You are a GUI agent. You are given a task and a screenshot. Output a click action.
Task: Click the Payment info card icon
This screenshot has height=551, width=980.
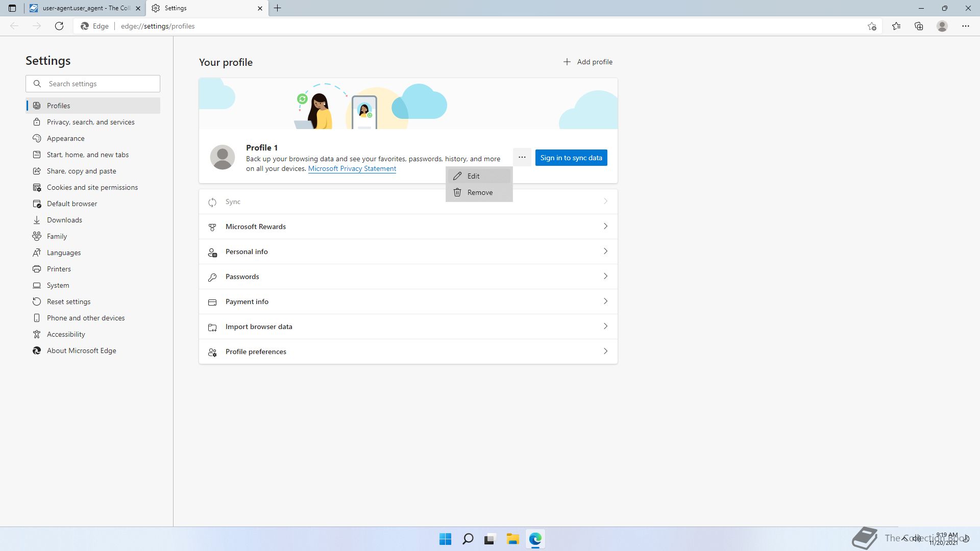click(212, 302)
